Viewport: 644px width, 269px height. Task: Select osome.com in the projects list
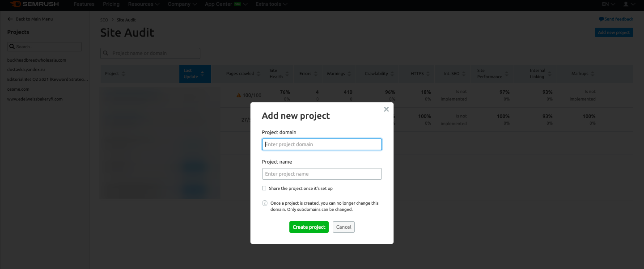(x=18, y=89)
